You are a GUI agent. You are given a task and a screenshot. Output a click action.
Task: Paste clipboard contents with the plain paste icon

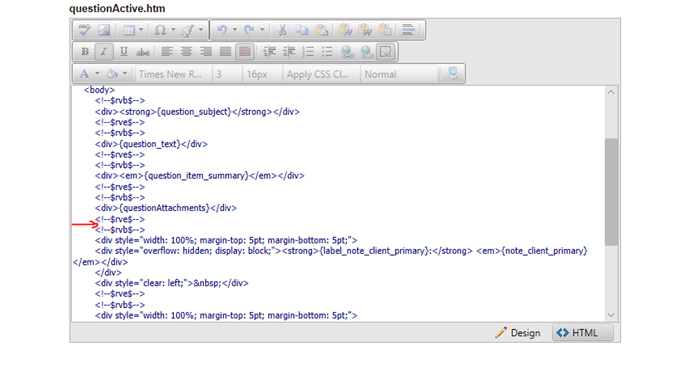pyautogui.click(x=322, y=30)
